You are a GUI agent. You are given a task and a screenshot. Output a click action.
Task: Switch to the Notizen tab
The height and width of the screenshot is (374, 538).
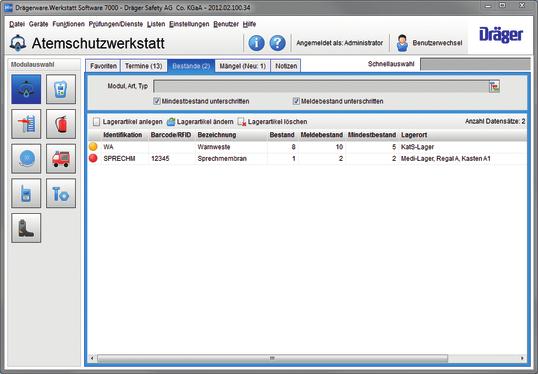[x=286, y=66]
